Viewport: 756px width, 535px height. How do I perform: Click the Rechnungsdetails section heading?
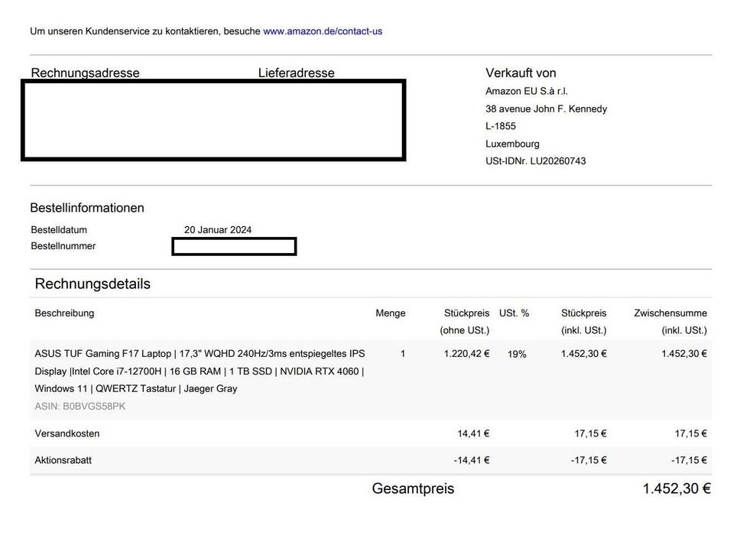92,284
